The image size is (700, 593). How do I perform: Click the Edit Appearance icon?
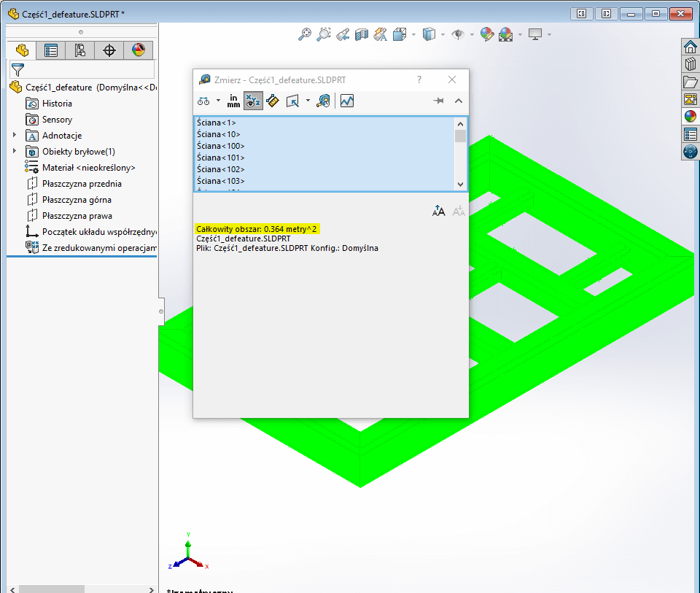[486, 34]
